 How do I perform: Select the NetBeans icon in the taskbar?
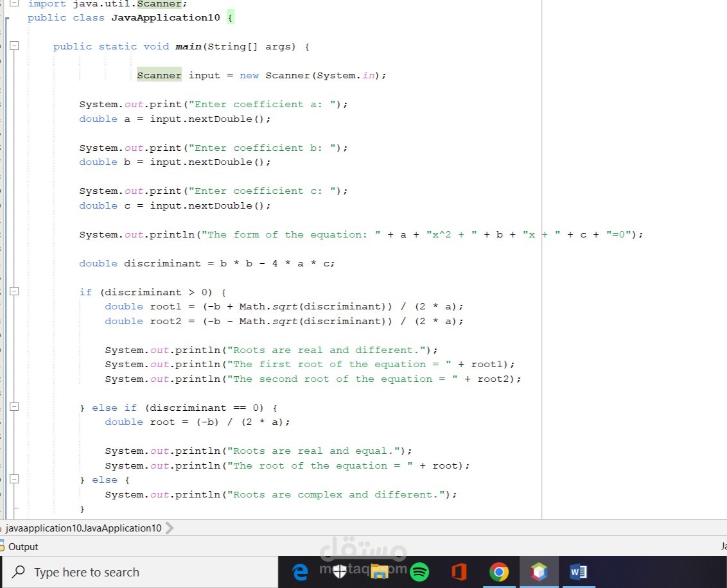tap(539, 571)
